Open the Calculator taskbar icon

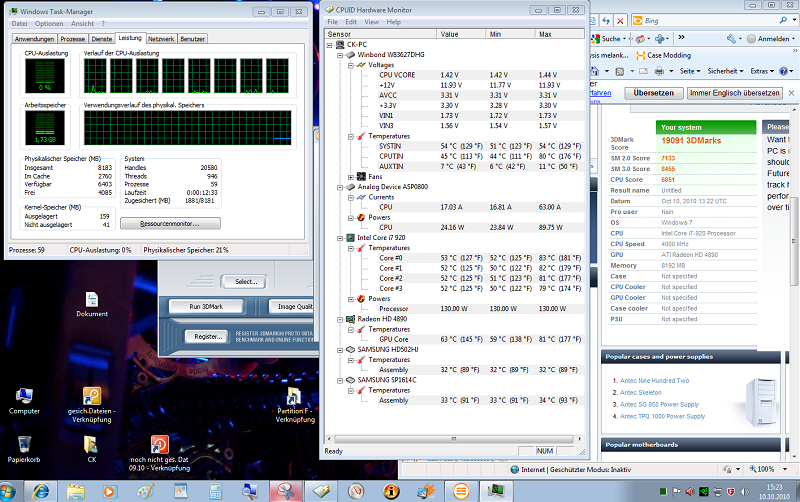pyautogui.click(x=216, y=492)
